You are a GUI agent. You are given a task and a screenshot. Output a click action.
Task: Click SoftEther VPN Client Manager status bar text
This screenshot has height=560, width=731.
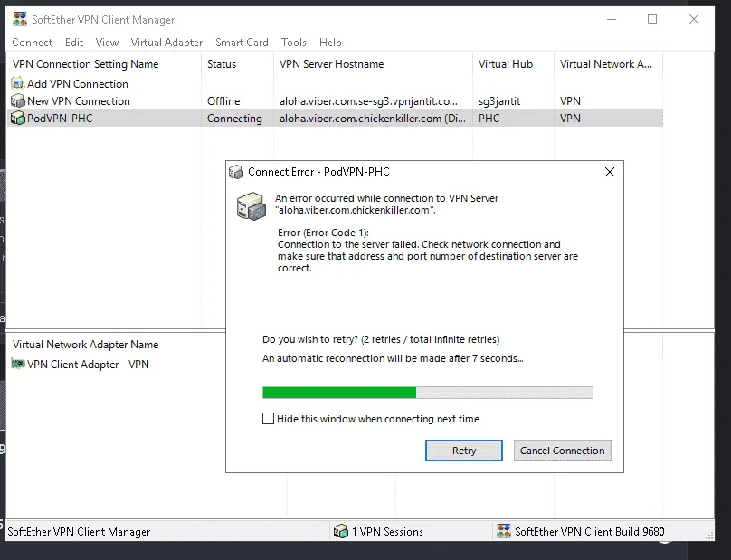[79, 532]
